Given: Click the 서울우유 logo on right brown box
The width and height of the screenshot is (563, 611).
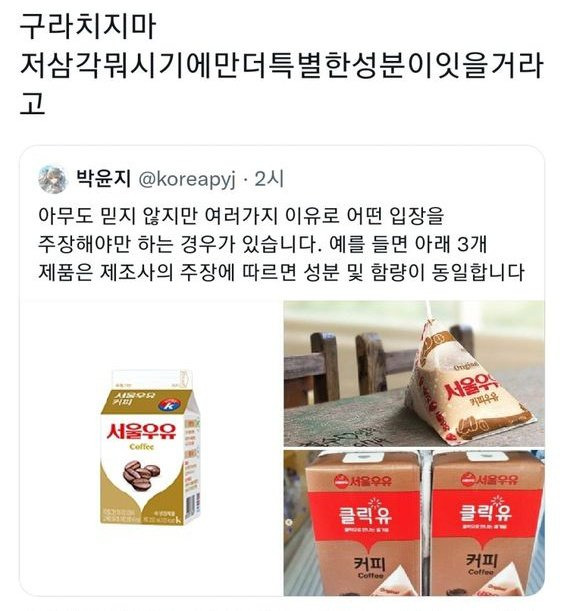Looking at the screenshot, I should [x=489, y=479].
